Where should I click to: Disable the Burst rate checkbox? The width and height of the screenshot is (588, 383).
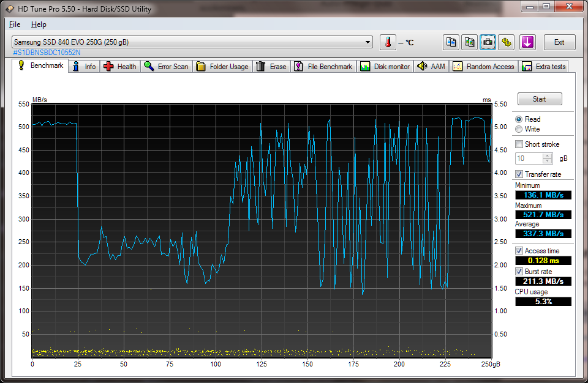(519, 271)
